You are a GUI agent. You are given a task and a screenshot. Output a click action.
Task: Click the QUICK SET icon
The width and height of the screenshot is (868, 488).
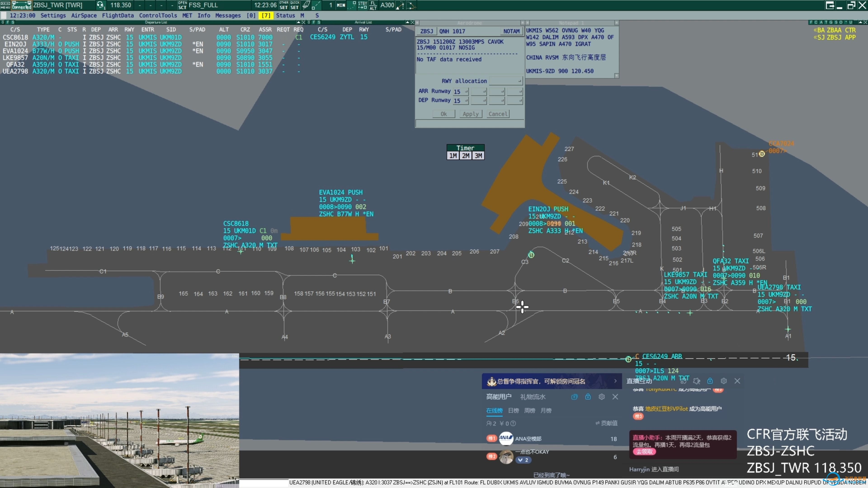tap(295, 5)
